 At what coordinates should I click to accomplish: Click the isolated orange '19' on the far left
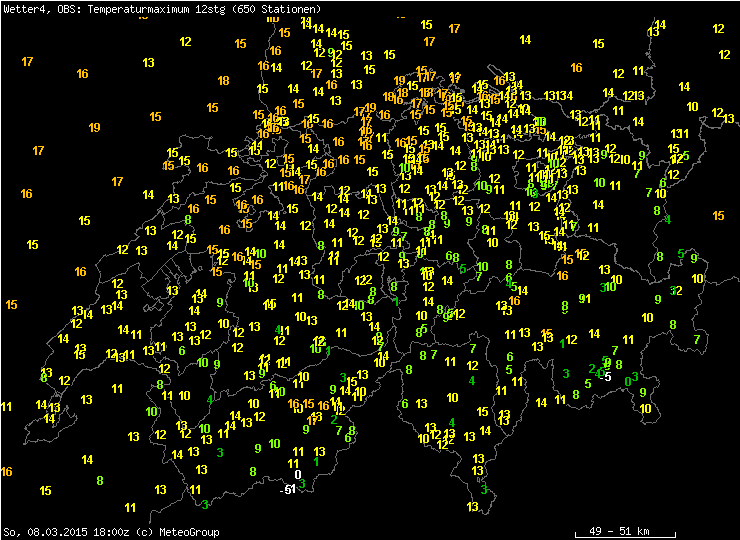point(94,128)
